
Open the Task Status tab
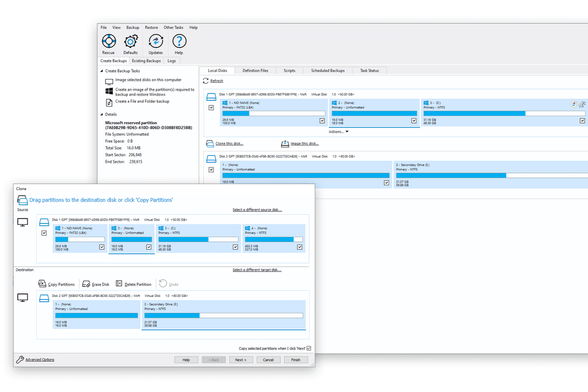pos(369,71)
